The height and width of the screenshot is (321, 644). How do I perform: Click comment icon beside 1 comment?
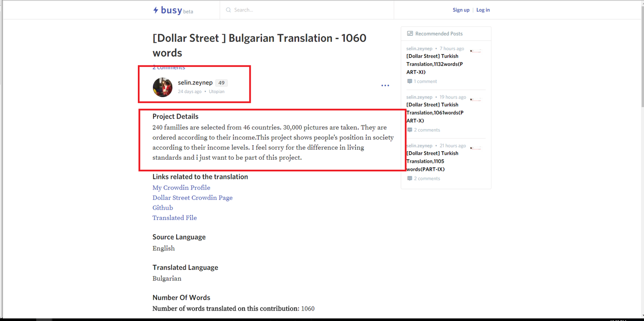click(x=410, y=81)
